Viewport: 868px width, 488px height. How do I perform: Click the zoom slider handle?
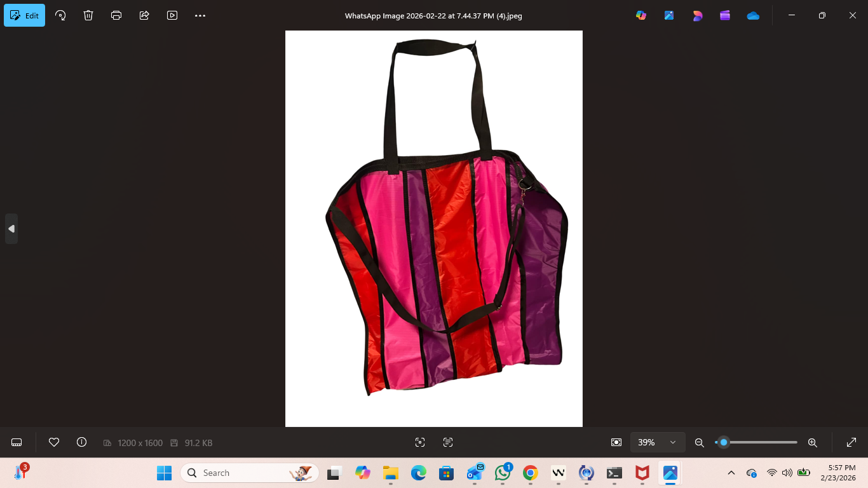(x=723, y=442)
